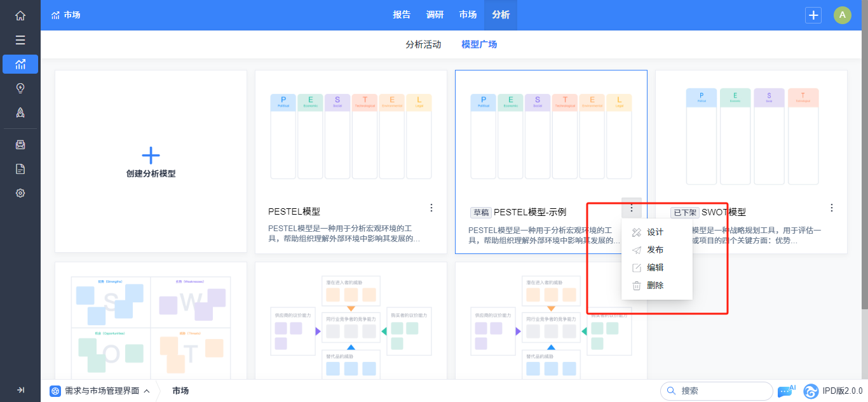This screenshot has width=868, height=402.
Task: Open the settings gear in the sidebar
Action: click(x=20, y=193)
